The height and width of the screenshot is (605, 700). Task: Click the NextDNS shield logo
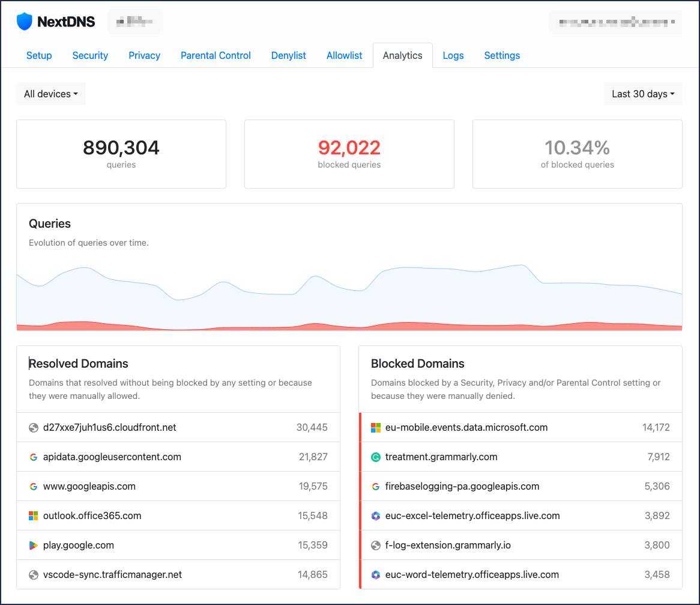pos(25,22)
